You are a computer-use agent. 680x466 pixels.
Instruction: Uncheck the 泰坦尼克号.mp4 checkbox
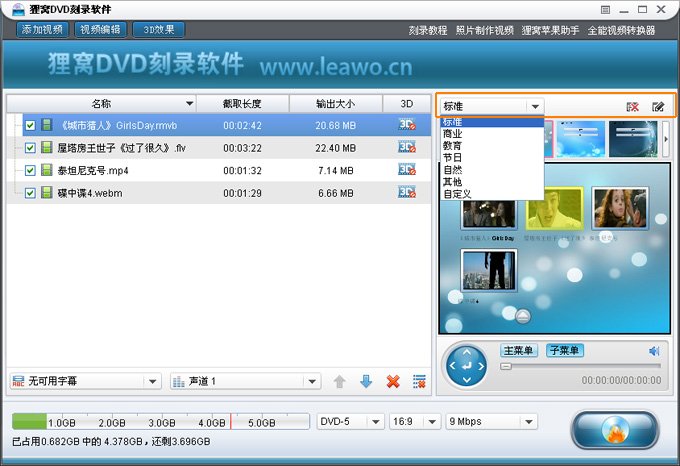[30, 170]
